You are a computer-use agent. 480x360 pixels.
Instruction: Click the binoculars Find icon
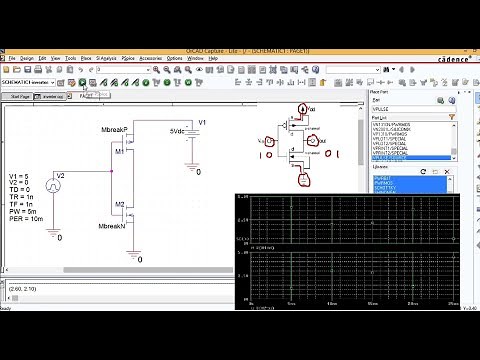(386, 69)
